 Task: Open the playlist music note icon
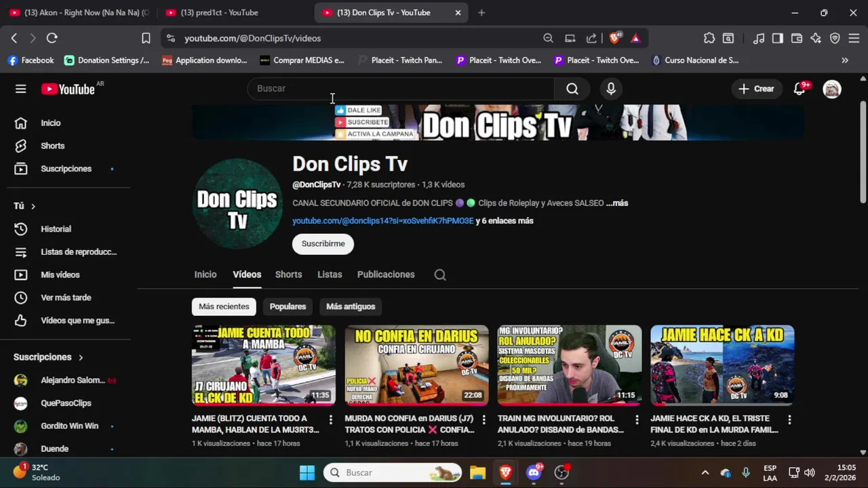point(759,39)
